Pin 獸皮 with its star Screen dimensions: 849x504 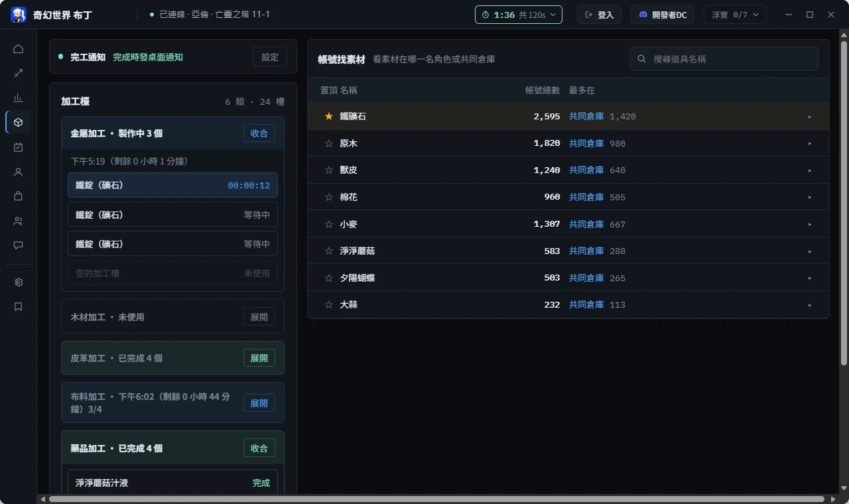click(328, 170)
